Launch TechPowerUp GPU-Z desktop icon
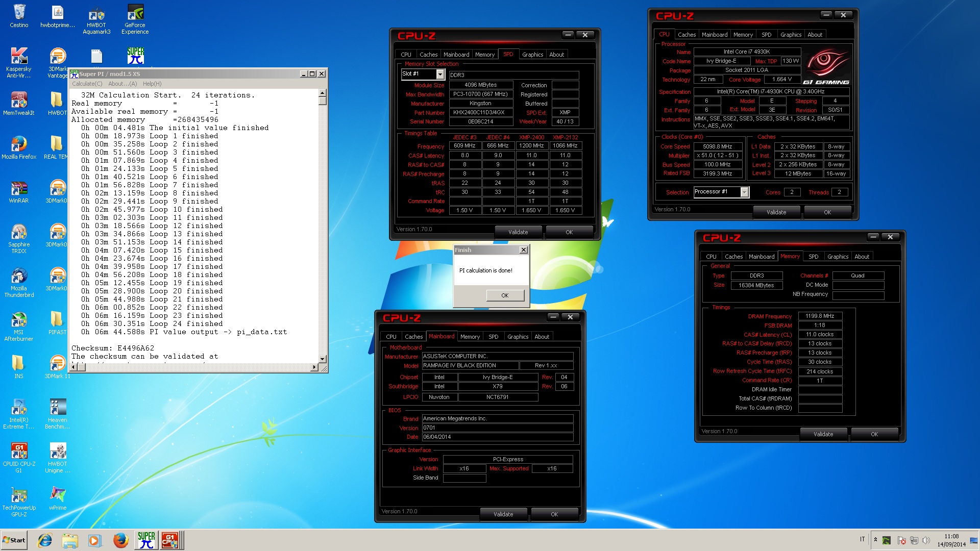Screen dimensions: 980x551 [19, 502]
